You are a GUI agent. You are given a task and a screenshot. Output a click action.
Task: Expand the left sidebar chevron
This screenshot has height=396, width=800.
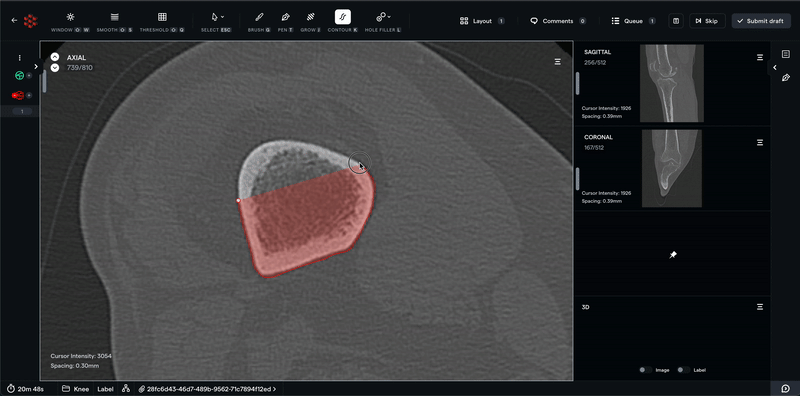coord(36,66)
